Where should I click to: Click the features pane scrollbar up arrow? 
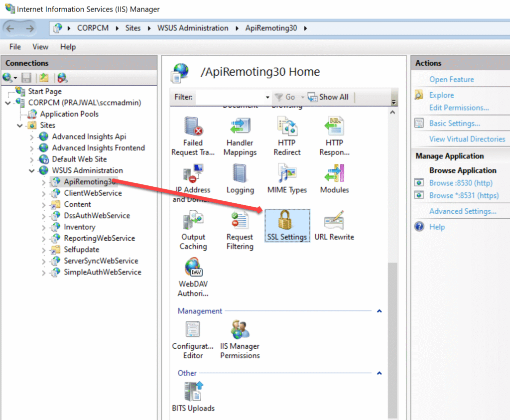[x=392, y=112]
